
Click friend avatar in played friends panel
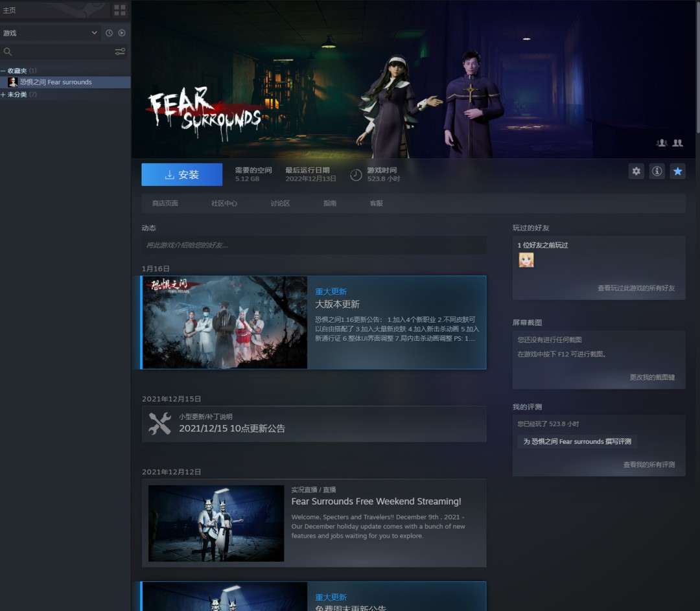526,260
